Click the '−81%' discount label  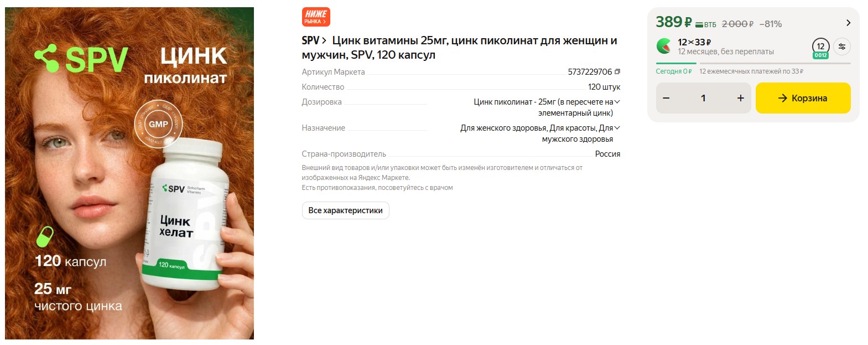(x=771, y=24)
